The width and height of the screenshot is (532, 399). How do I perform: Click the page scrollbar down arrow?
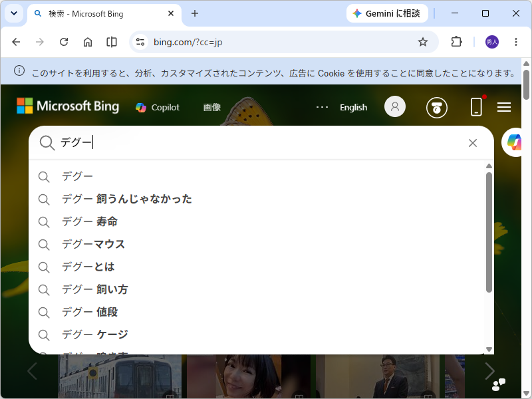pos(526,394)
